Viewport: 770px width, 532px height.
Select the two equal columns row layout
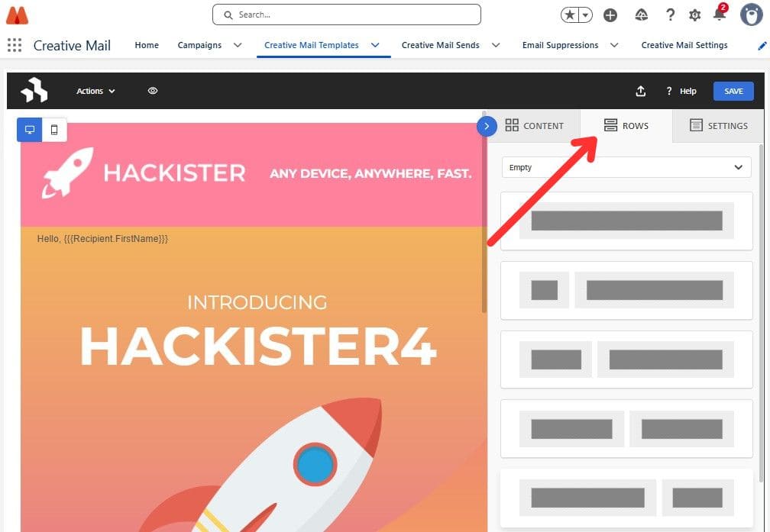click(x=626, y=429)
